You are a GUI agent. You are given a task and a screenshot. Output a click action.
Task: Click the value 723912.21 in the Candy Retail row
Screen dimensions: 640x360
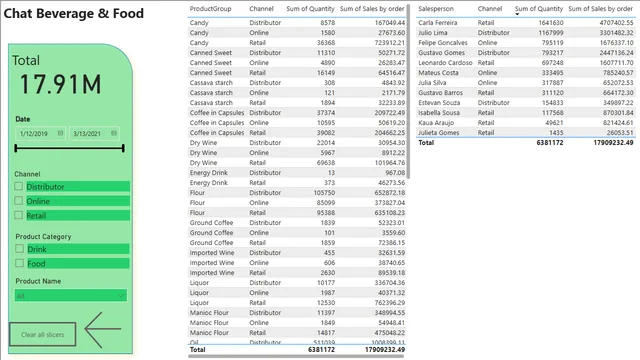390,43
